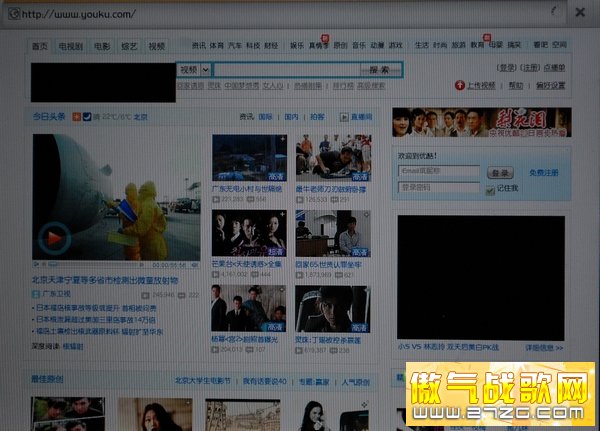Click the plus icon on the 广东 village video thumbnail
This screenshot has height=431, width=600.
[282, 139]
